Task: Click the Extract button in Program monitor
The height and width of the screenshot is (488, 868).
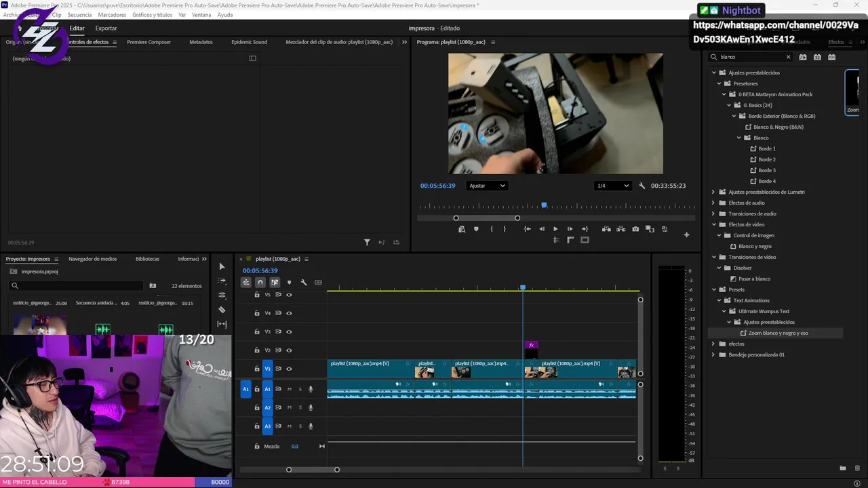Action: click(620, 229)
